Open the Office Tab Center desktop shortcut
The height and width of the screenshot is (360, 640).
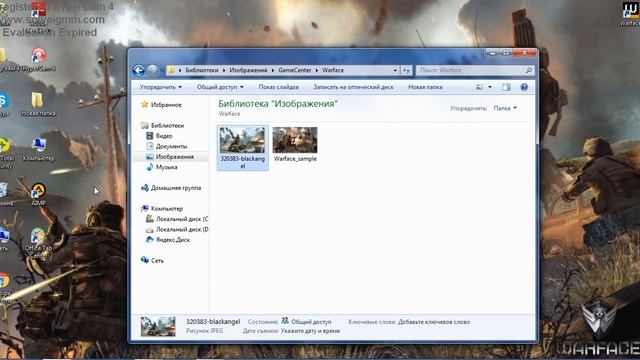pyautogui.click(x=38, y=243)
